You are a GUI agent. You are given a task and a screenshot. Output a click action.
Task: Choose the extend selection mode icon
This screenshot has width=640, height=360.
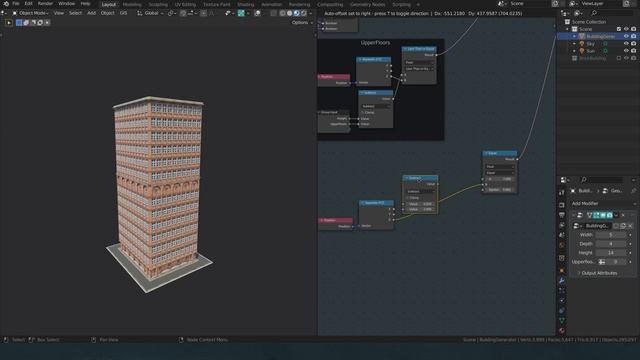coord(26,22)
